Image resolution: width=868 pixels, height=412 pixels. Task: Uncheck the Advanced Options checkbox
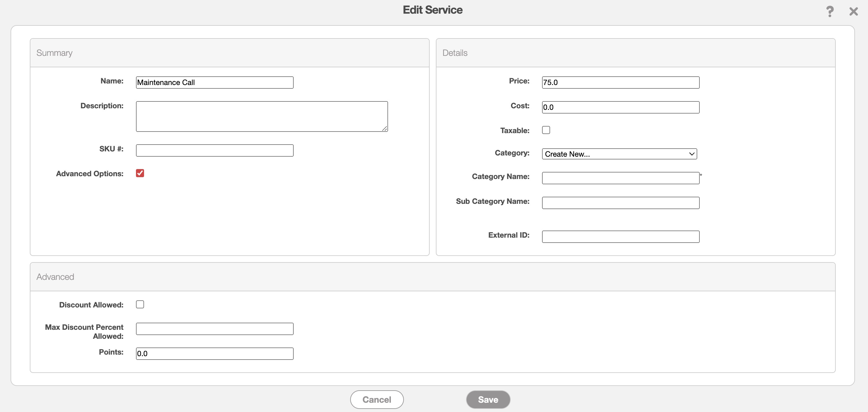pos(140,173)
